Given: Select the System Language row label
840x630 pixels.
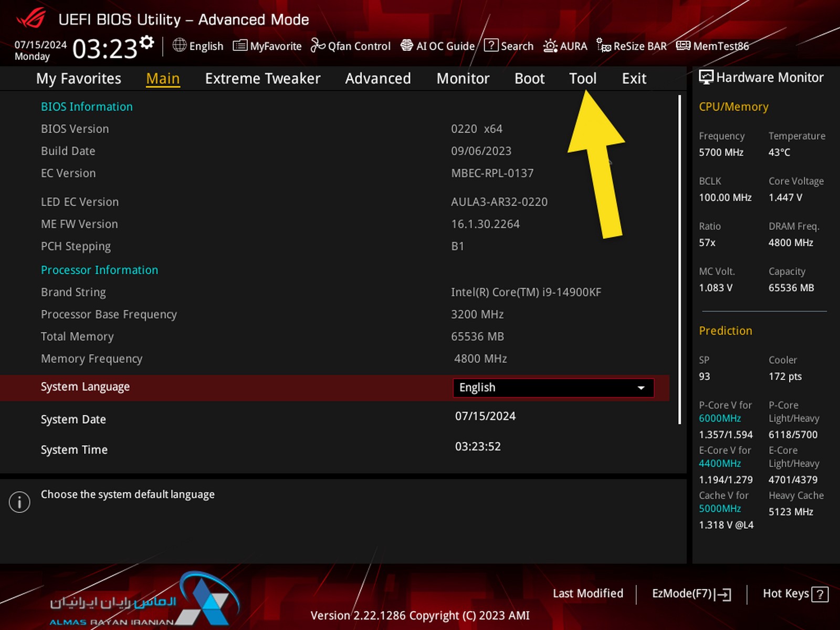Looking at the screenshot, I should pos(85,387).
